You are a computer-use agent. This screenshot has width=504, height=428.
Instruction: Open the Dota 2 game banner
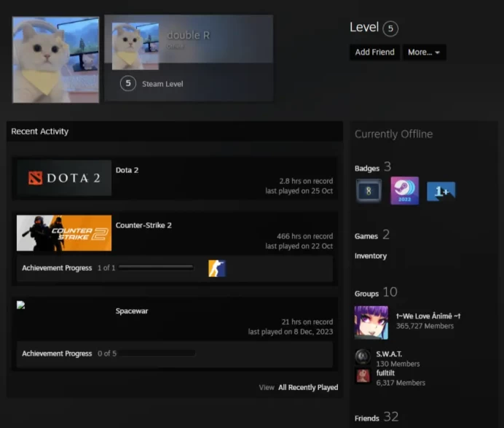(64, 178)
